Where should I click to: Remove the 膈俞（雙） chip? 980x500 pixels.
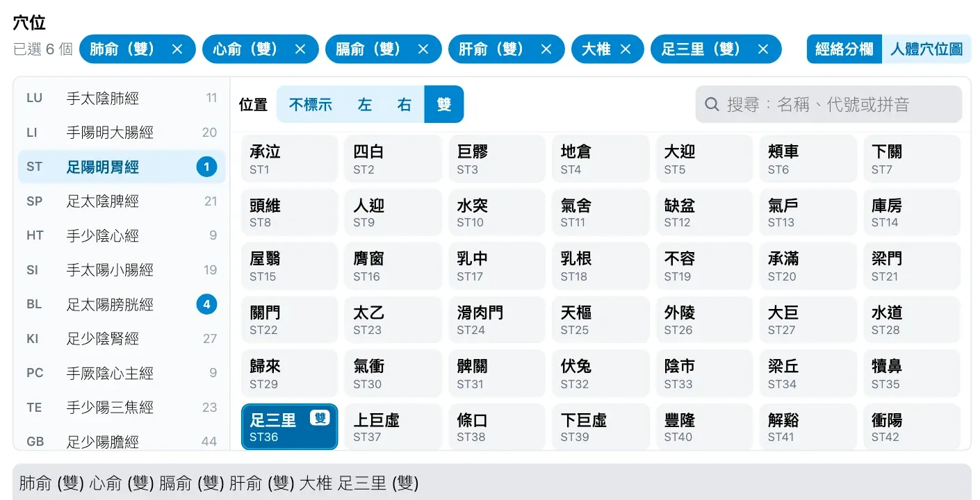click(x=423, y=49)
